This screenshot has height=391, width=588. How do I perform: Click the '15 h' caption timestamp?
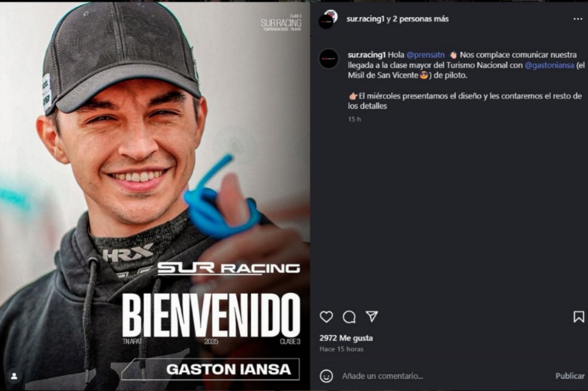354,119
